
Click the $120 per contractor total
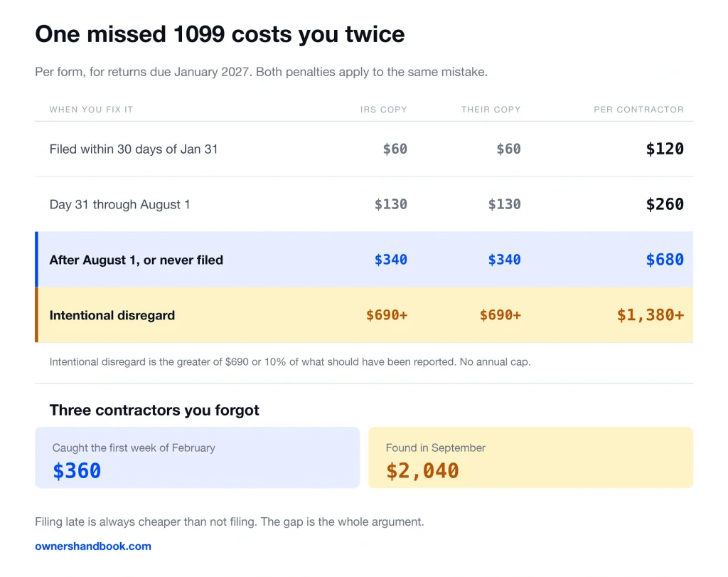point(665,149)
